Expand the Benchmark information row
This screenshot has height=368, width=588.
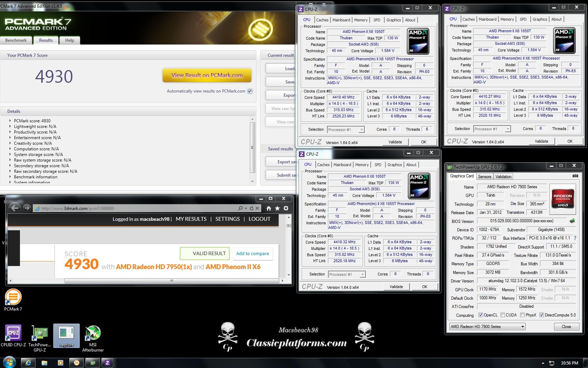[10, 177]
